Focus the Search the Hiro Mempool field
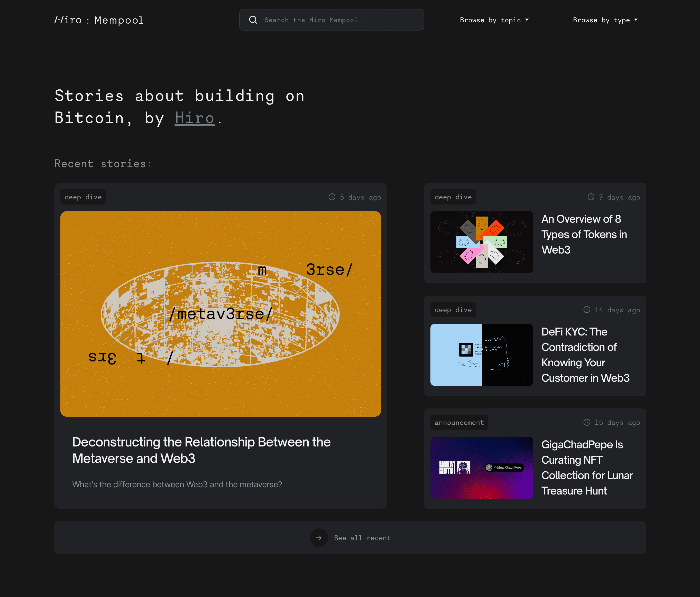700x597 pixels. (331, 20)
